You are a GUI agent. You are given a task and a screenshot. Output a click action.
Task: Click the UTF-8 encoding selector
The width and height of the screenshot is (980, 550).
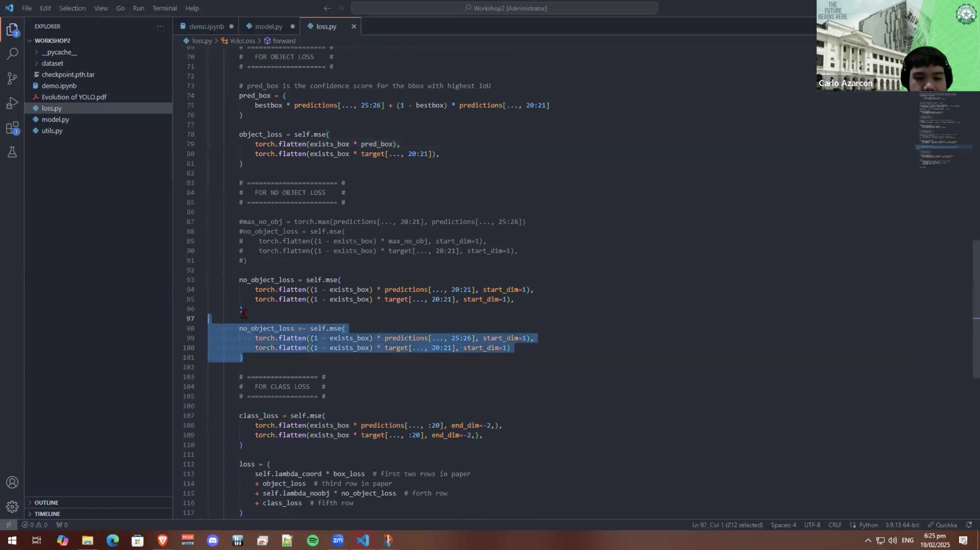[812, 525]
